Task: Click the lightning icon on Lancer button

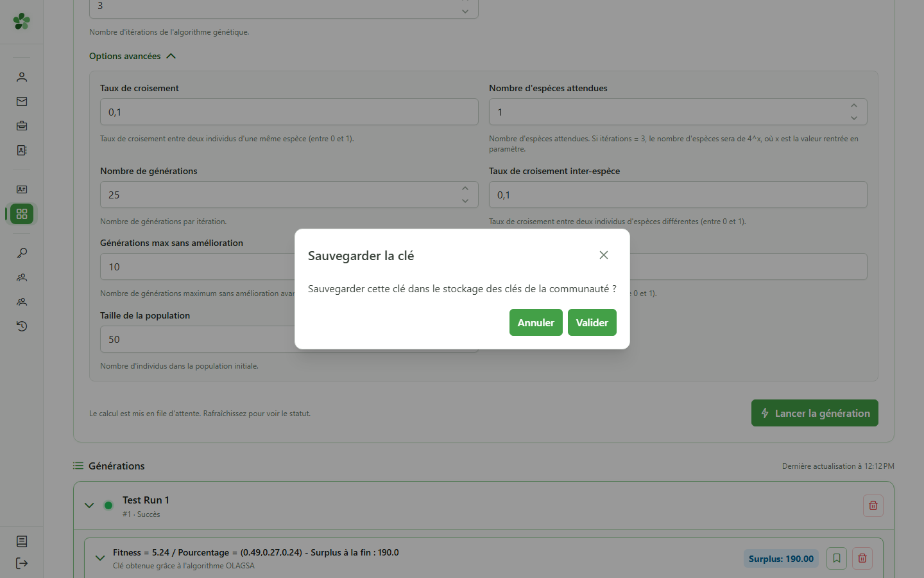Action: pyautogui.click(x=765, y=413)
